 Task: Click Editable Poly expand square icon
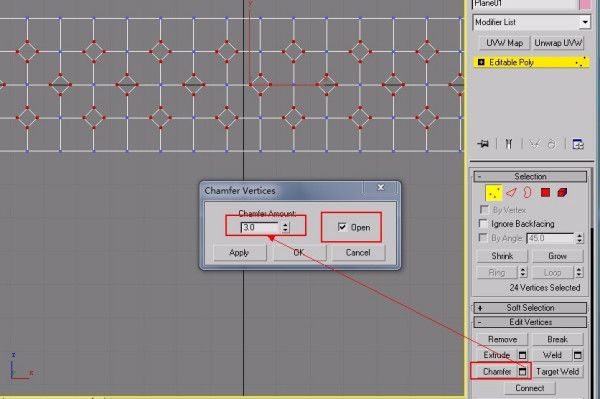click(481, 62)
